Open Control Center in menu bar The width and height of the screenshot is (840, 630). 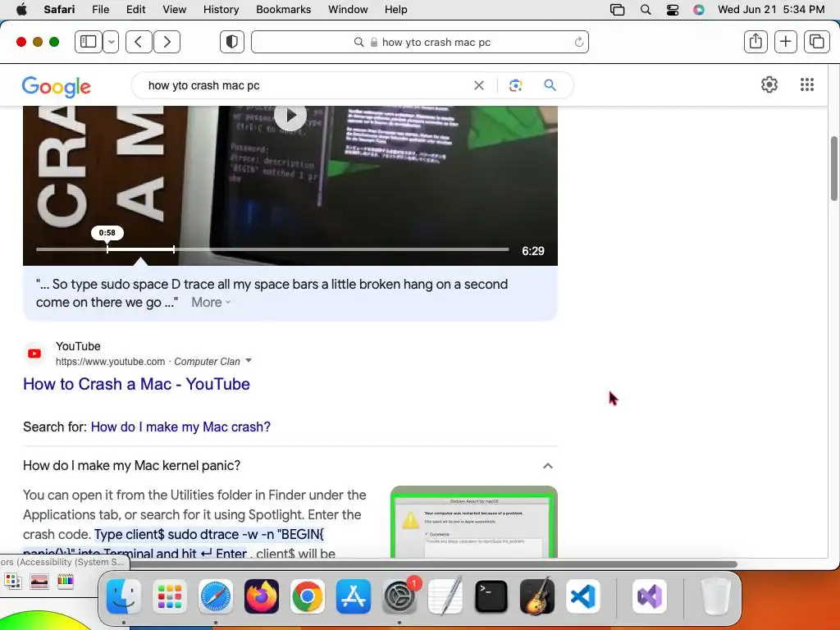(x=673, y=9)
